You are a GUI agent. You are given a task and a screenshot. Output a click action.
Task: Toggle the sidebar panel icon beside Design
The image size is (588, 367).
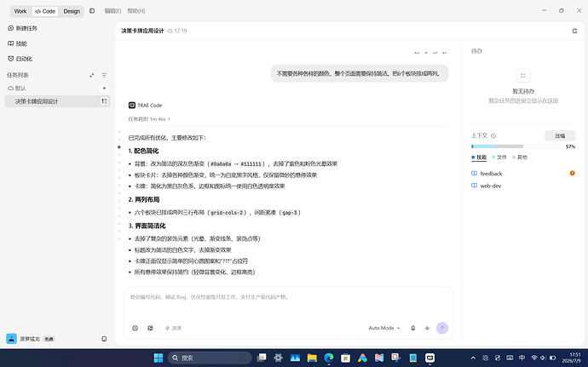(x=92, y=11)
